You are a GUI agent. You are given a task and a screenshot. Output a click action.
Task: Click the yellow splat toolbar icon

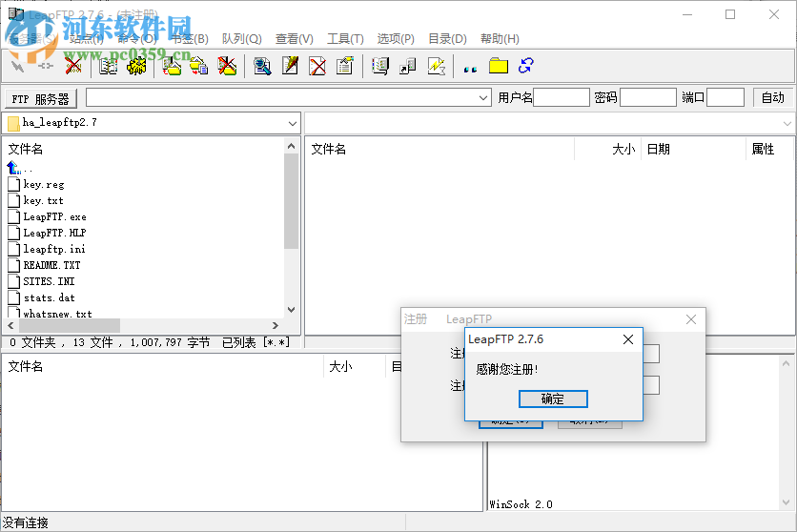pyautogui.click(x=136, y=66)
